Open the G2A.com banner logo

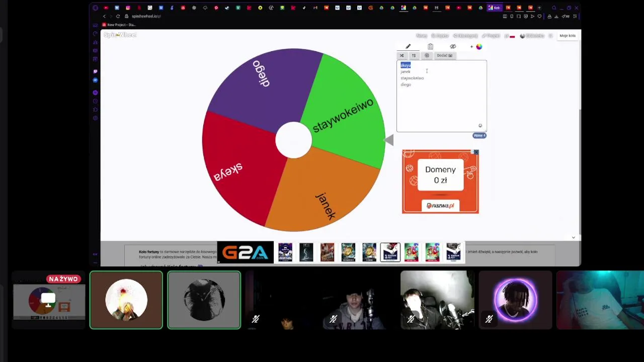pos(246,252)
